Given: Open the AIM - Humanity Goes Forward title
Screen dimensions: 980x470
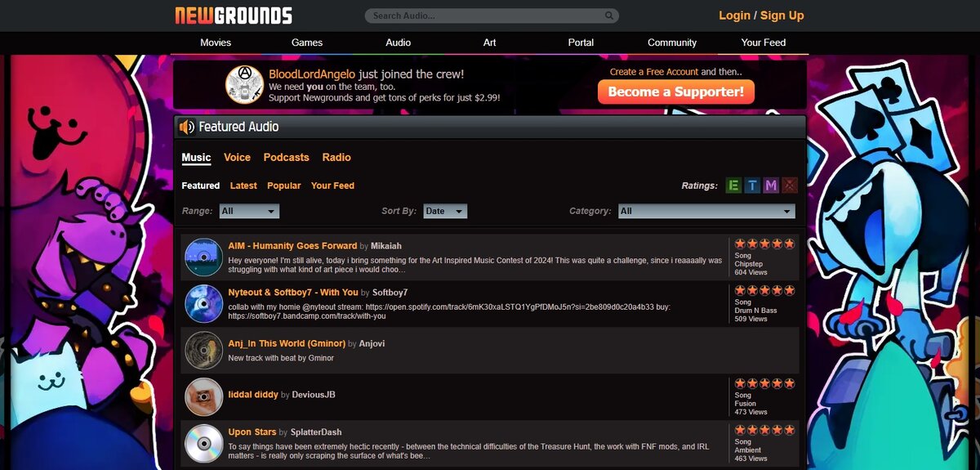Looking at the screenshot, I should click(x=292, y=245).
